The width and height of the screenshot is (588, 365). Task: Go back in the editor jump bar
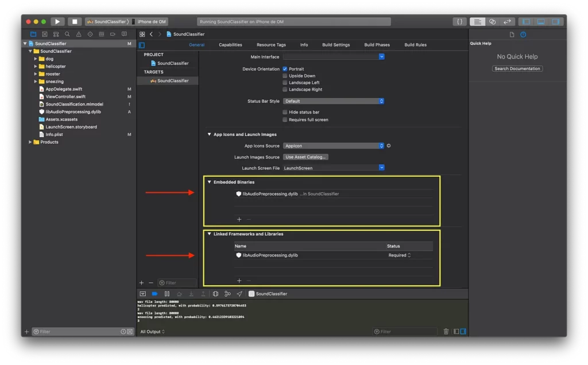click(151, 34)
